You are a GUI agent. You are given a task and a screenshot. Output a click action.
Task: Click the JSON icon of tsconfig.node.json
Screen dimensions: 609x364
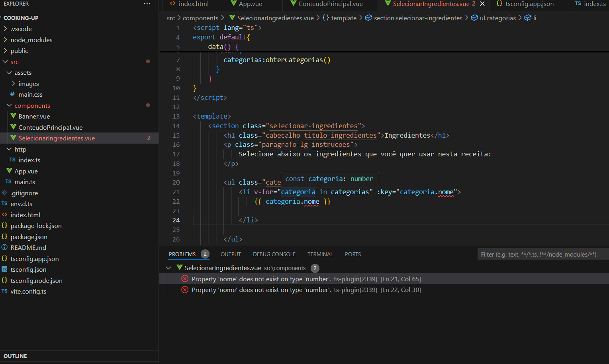coord(4,280)
